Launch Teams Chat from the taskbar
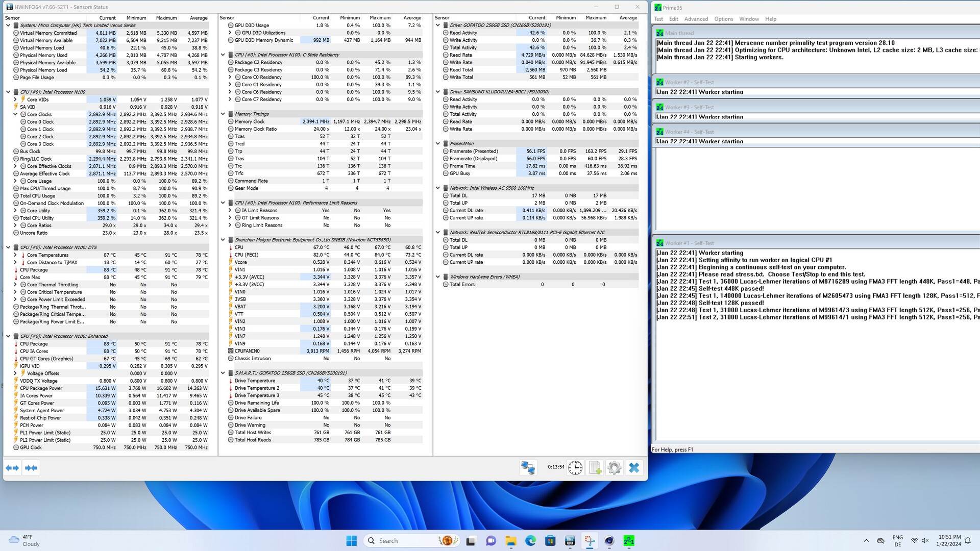The height and width of the screenshot is (551, 980). [x=491, y=541]
